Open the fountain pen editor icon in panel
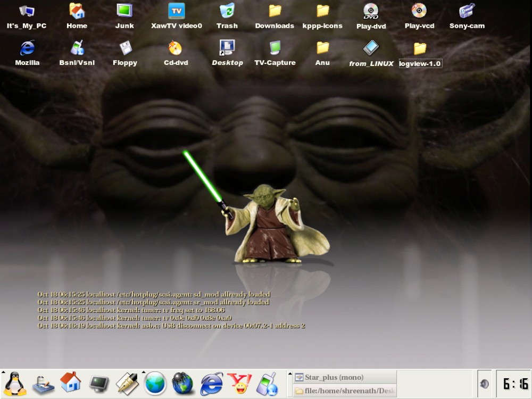 coord(127,384)
